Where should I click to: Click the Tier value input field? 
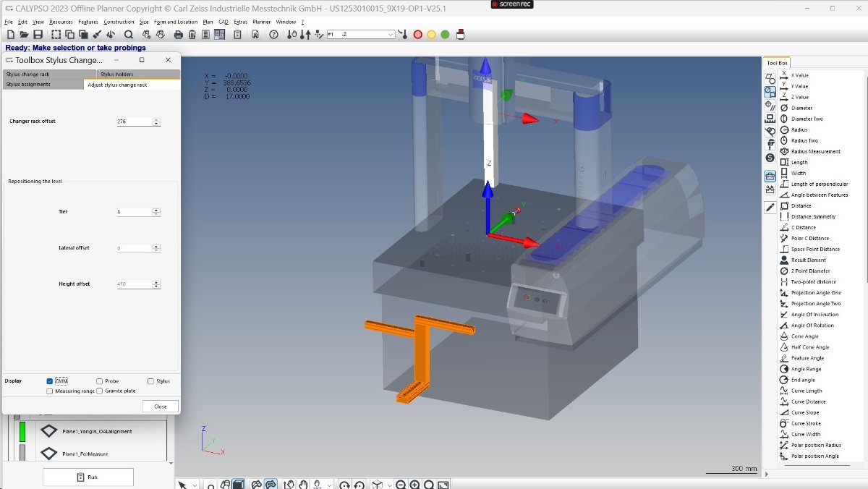[x=134, y=212]
